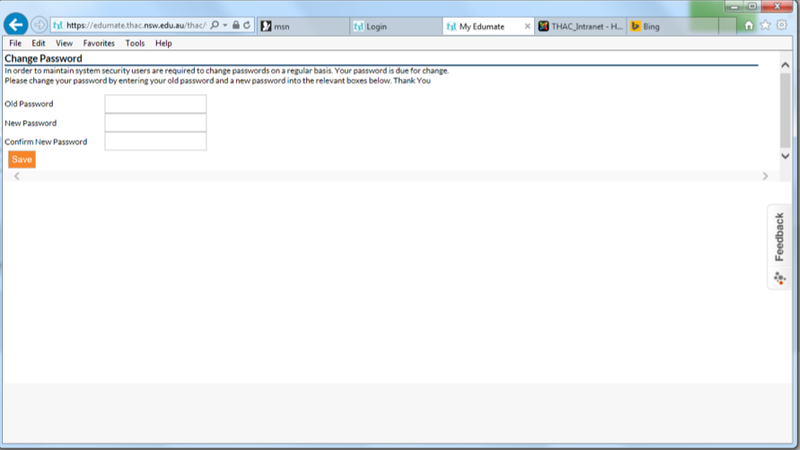Click the 'New Password' label text
This screenshot has width=800, height=450.
[x=31, y=123]
